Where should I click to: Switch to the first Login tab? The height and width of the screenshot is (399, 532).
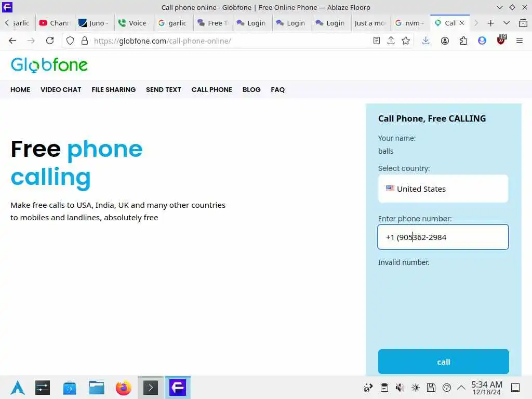(x=252, y=23)
